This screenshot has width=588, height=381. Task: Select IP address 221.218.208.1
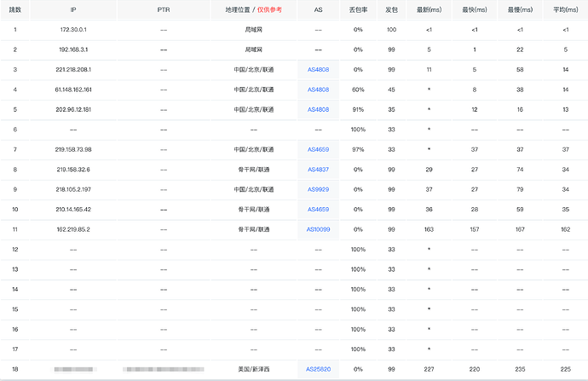coord(73,70)
